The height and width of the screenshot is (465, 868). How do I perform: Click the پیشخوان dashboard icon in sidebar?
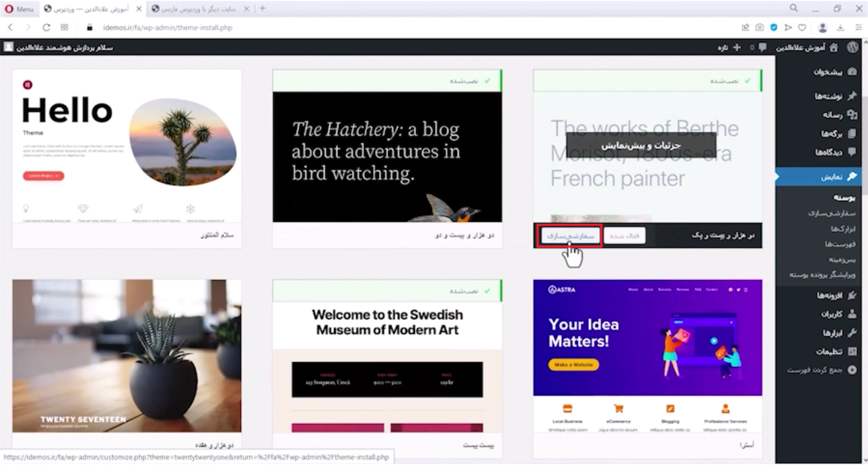pyautogui.click(x=853, y=72)
